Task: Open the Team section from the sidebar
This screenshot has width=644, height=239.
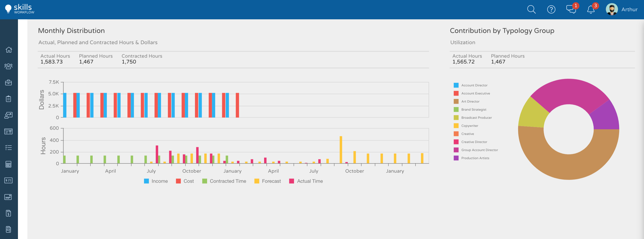Action: coord(9,66)
